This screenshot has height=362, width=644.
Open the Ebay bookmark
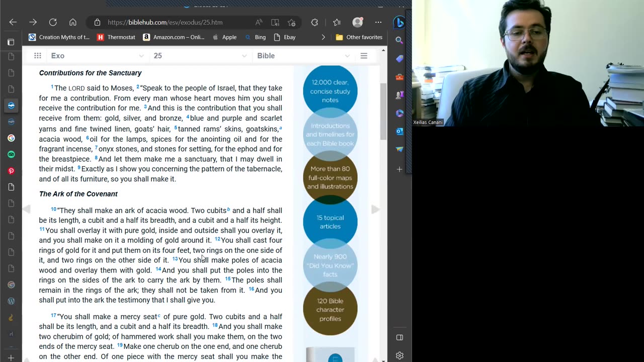click(x=284, y=37)
